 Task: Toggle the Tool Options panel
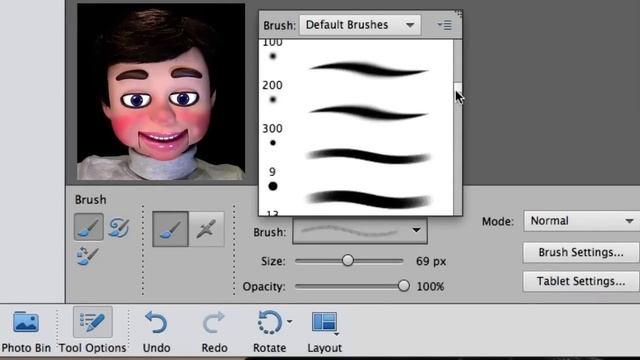tap(93, 331)
